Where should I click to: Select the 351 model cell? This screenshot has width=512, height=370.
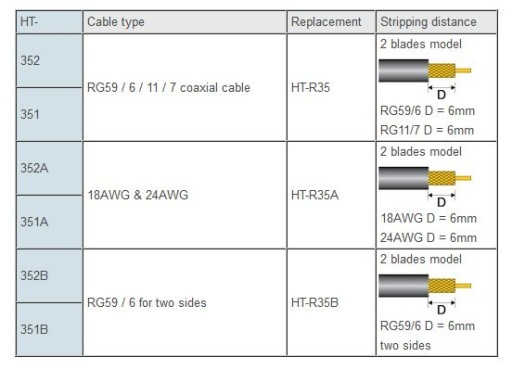tap(49, 114)
